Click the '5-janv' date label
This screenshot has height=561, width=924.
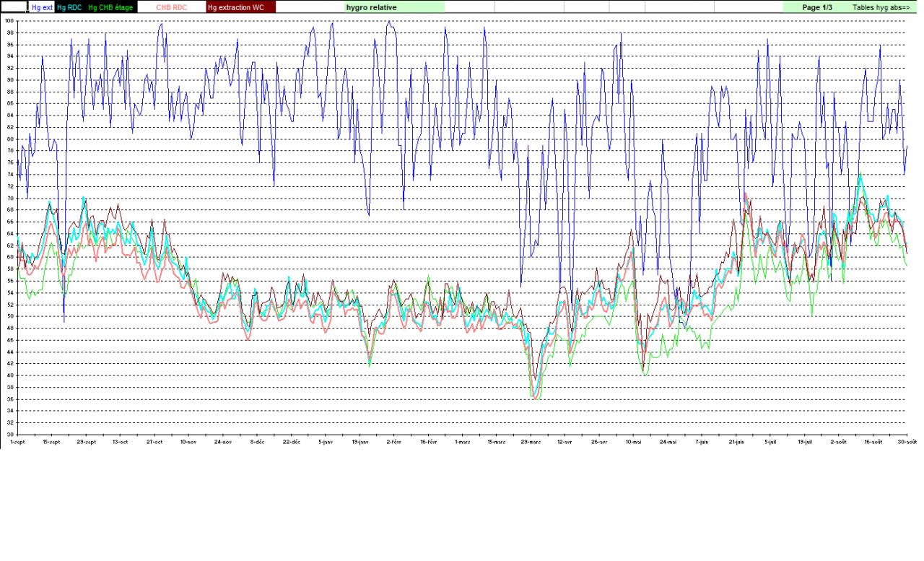click(x=326, y=441)
